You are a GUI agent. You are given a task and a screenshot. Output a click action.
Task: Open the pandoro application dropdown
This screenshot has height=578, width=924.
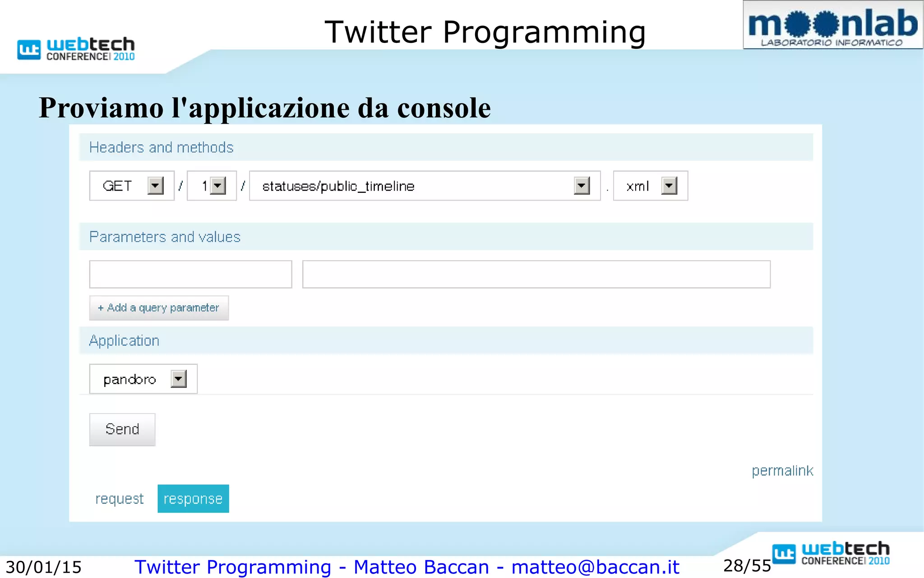pyautogui.click(x=143, y=379)
